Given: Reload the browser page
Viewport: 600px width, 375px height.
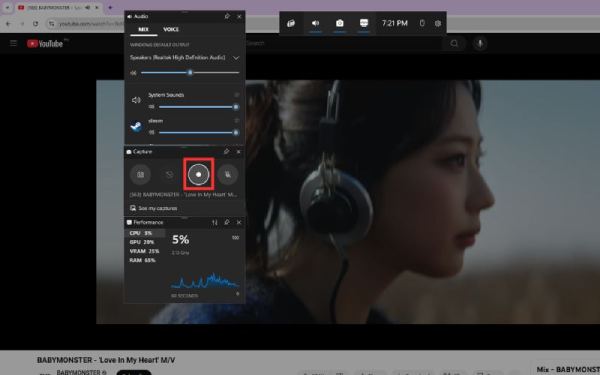Looking at the screenshot, I should tap(35, 24).
